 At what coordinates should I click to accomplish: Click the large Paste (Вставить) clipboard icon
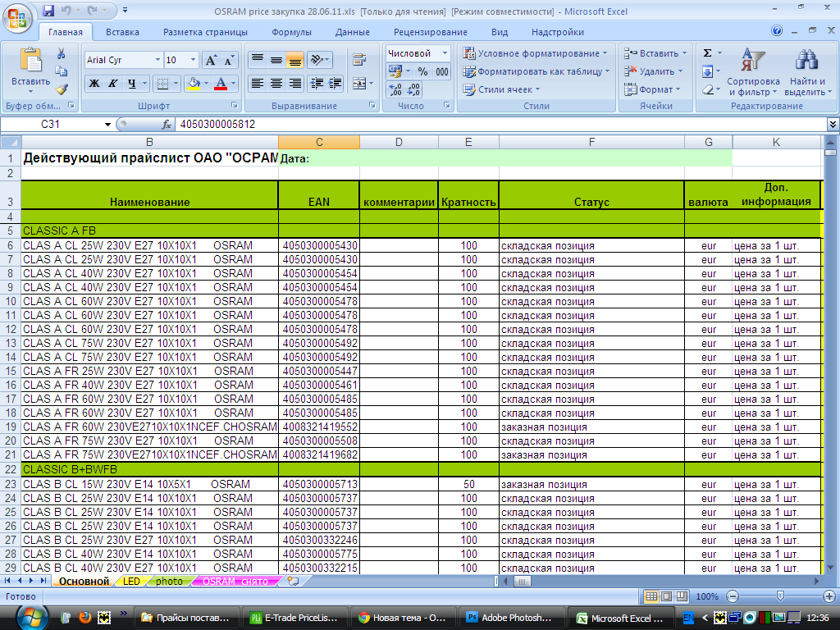pyautogui.click(x=30, y=59)
